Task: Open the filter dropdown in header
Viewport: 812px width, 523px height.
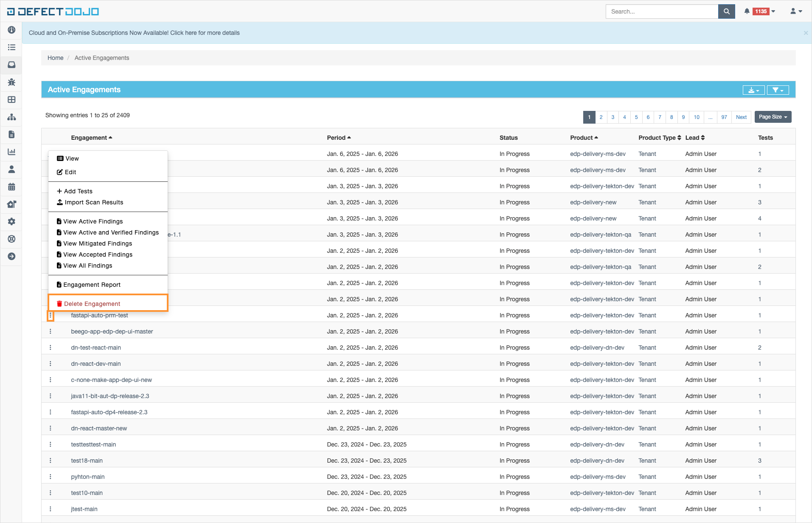Action: [778, 90]
